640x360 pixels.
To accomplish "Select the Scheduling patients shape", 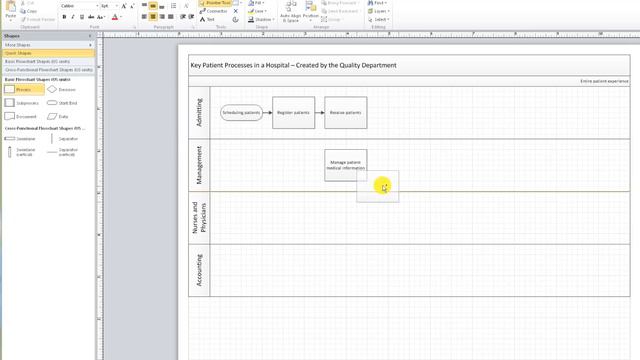I will (x=241, y=113).
